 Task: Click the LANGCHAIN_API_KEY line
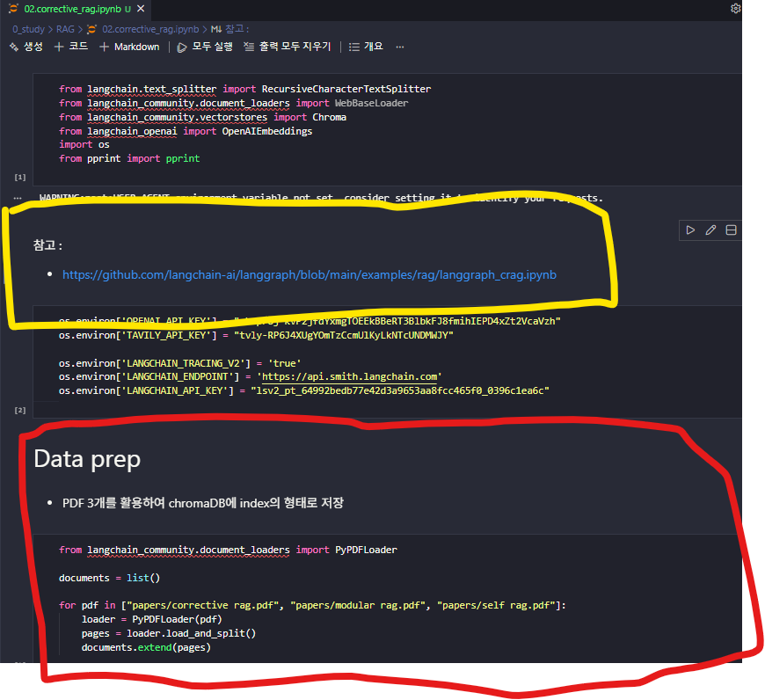[304, 390]
